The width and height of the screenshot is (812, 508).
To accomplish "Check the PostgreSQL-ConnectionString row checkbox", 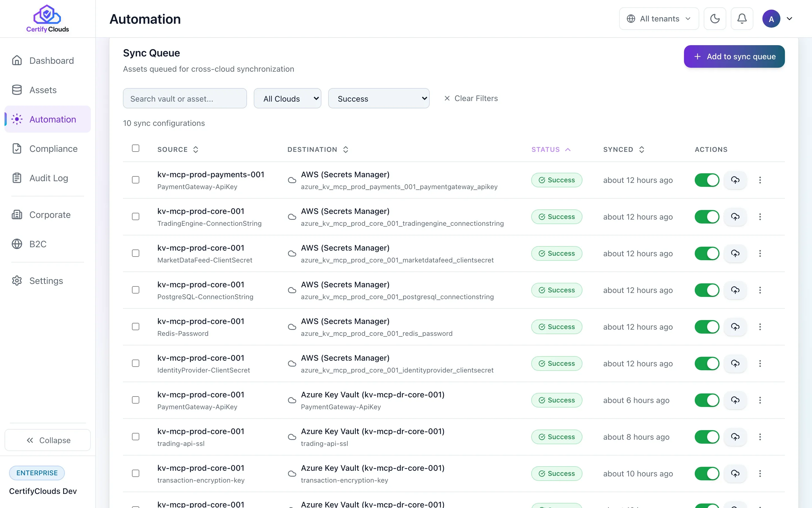I will pos(136,290).
